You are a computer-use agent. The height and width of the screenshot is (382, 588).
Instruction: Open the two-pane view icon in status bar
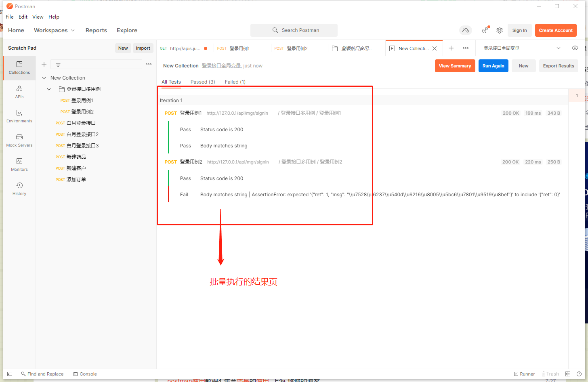(x=568, y=374)
